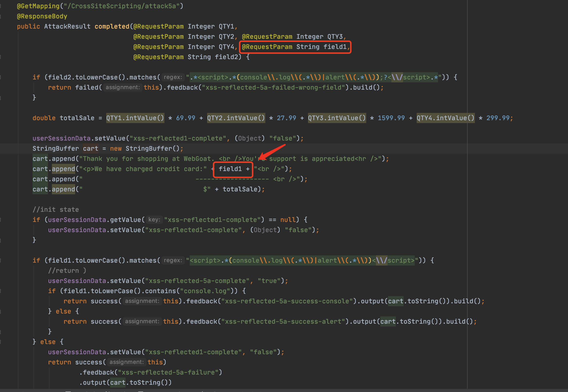This screenshot has height=392, width=568.
Task: Click the 'xss-reflected-5a-failure' feedback string
Action: (x=168, y=372)
